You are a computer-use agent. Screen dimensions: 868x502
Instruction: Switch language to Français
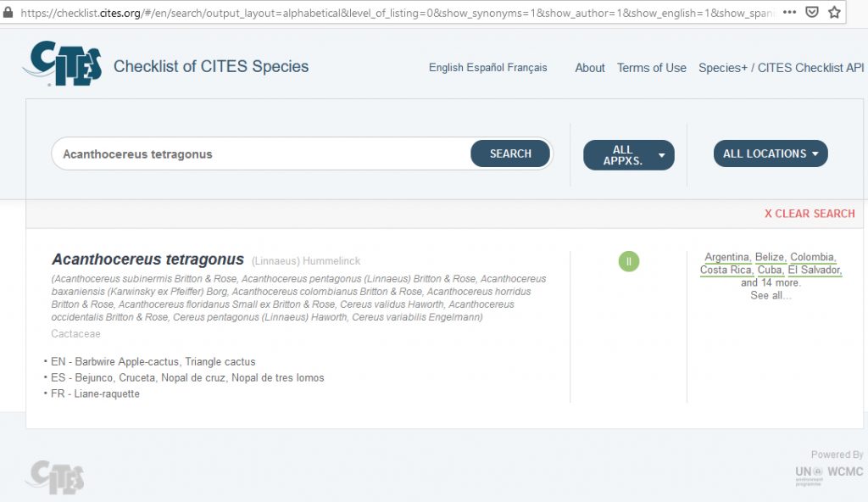(x=527, y=68)
